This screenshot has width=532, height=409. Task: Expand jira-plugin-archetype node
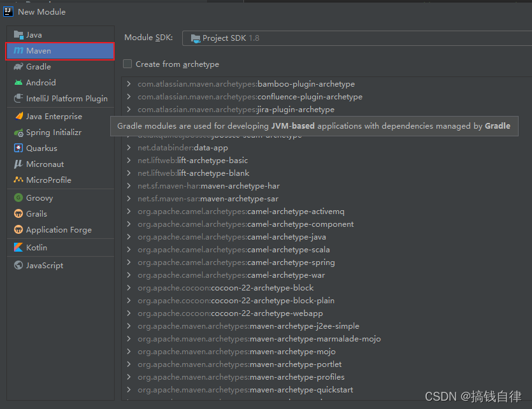129,109
